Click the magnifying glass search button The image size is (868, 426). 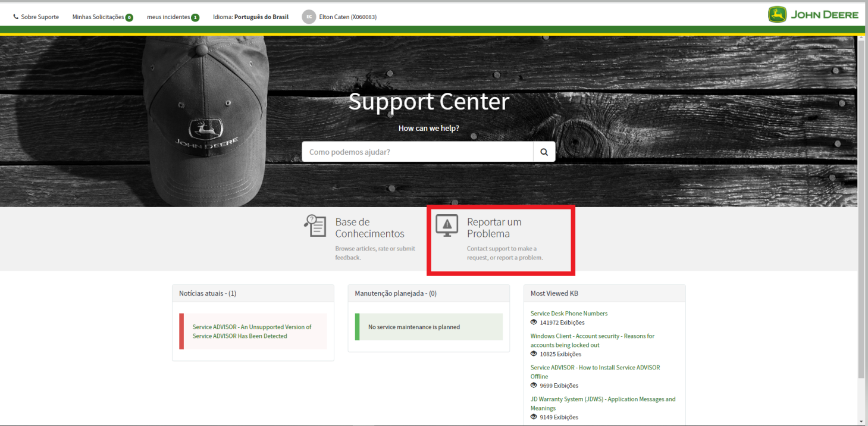click(x=544, y=152)
